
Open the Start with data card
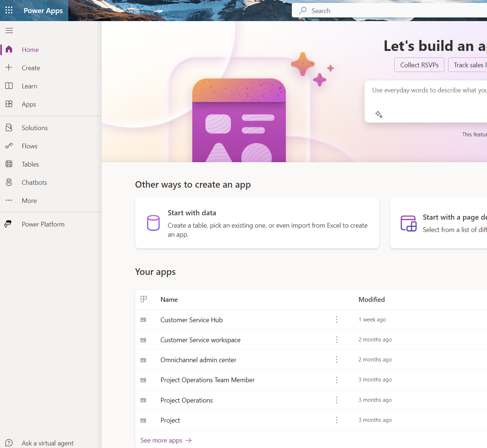(257, 223)
